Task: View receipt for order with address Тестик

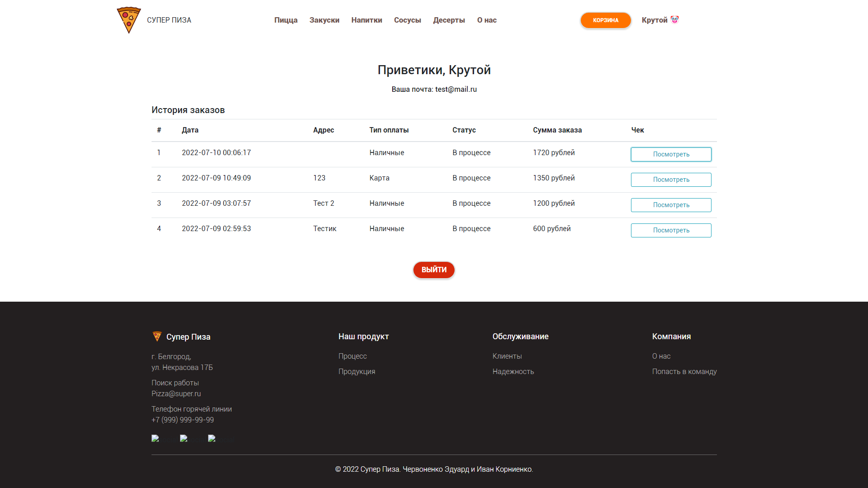Action: [671, 230]
